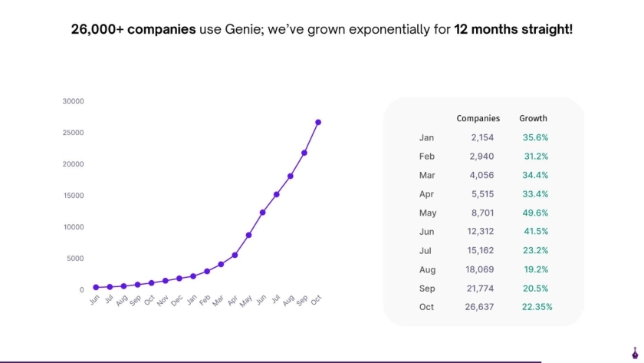Click the May data point on line
The image size is (644, 363).
[x=248, y=235]
